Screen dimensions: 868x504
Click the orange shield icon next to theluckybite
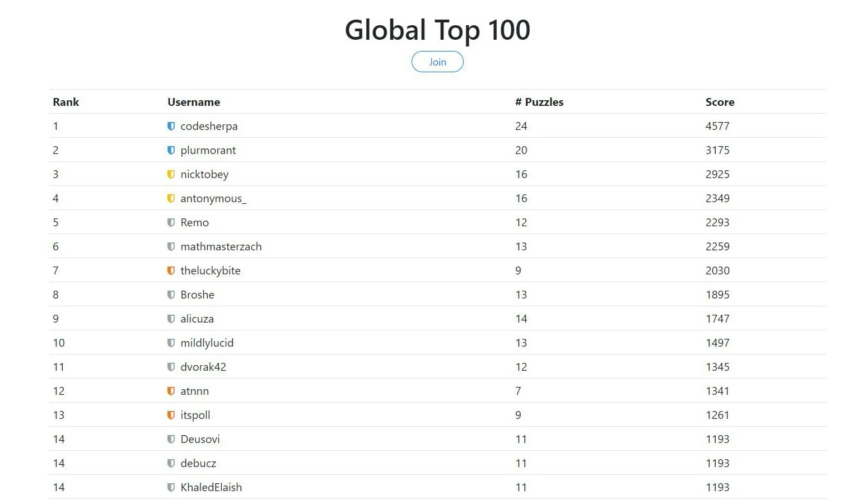[171, 270]
